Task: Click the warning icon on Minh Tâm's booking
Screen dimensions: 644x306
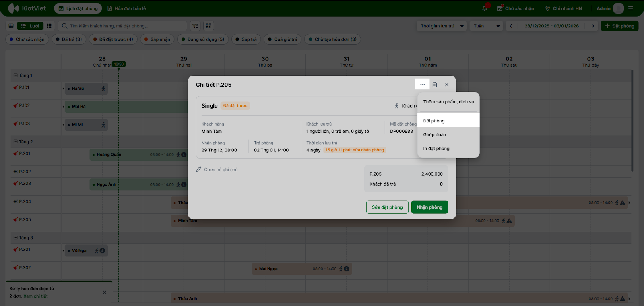Action: pos(509,221)
